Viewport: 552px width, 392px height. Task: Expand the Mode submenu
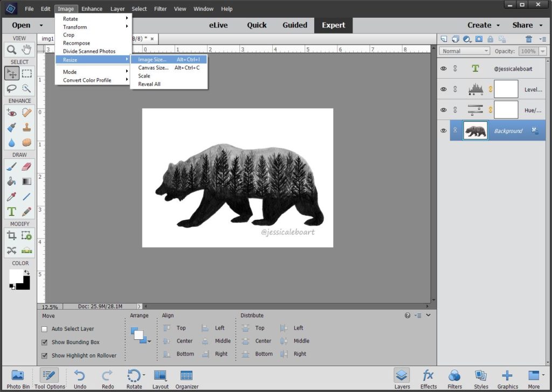(94, 72)
